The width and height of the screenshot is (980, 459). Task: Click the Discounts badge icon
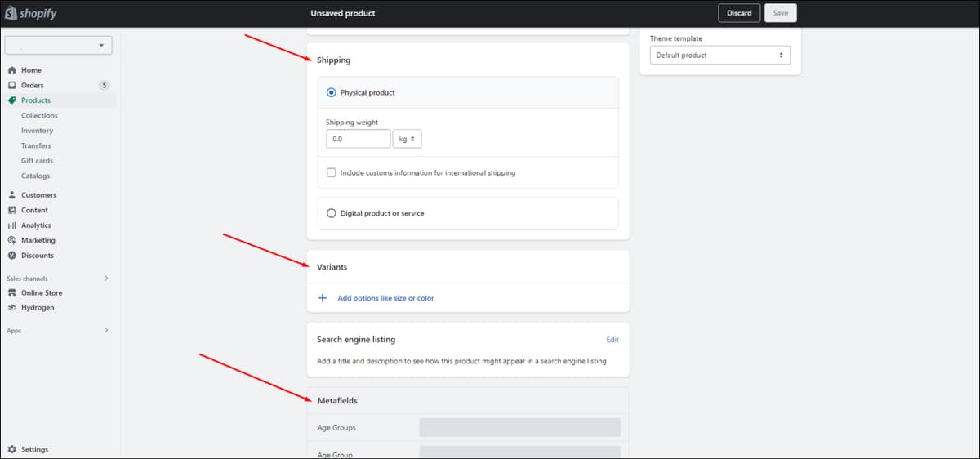point(12,256)
